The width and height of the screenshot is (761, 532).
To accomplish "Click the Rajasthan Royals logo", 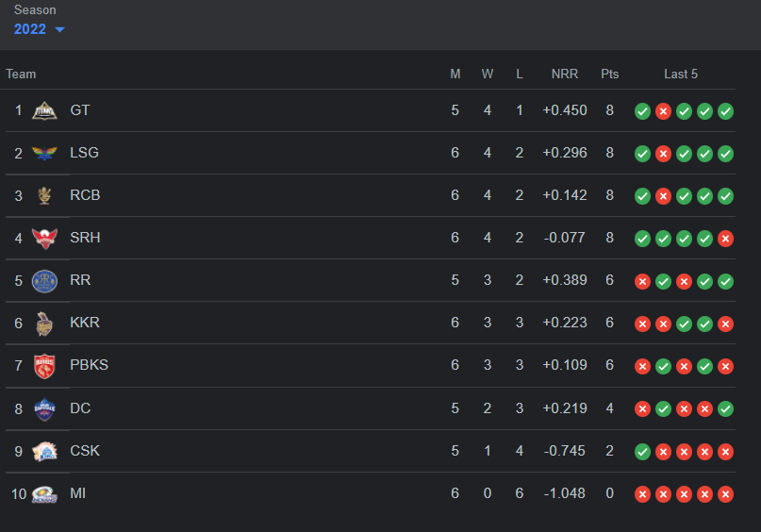I will (x=44, y=280).
